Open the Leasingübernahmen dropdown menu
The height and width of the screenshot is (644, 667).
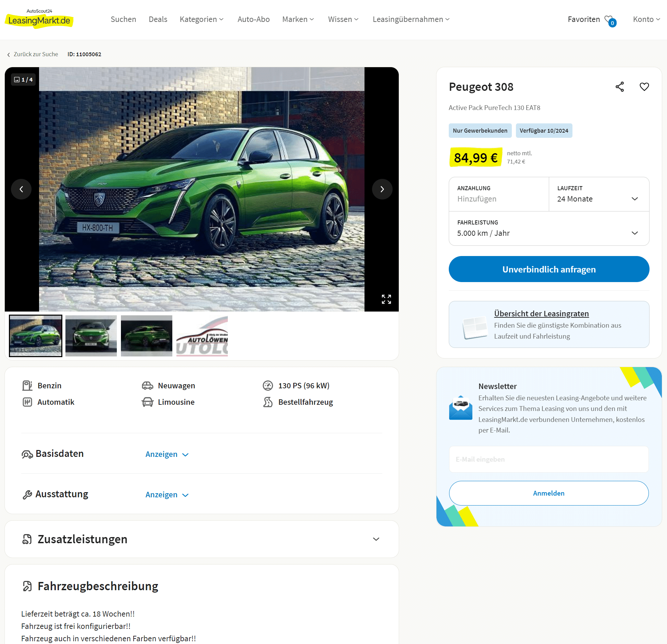point(411,19)
